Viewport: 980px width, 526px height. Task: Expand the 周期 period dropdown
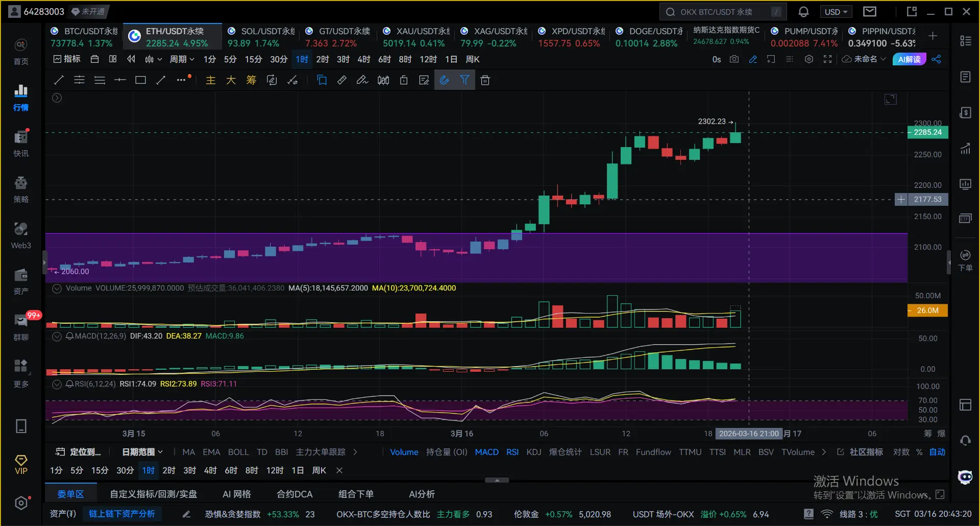coord(182,59)
